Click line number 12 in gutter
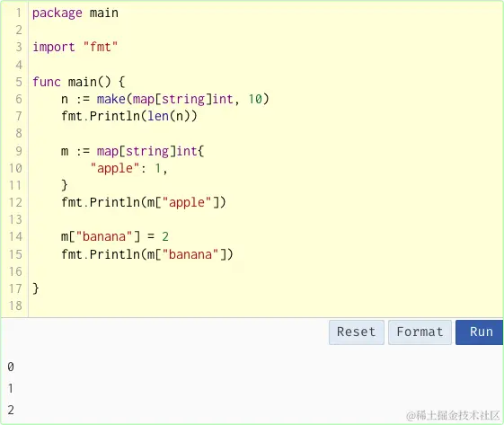 [15, 202]
